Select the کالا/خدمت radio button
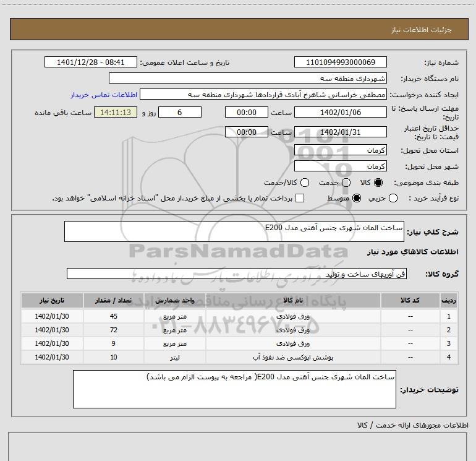 coord(305,183)
